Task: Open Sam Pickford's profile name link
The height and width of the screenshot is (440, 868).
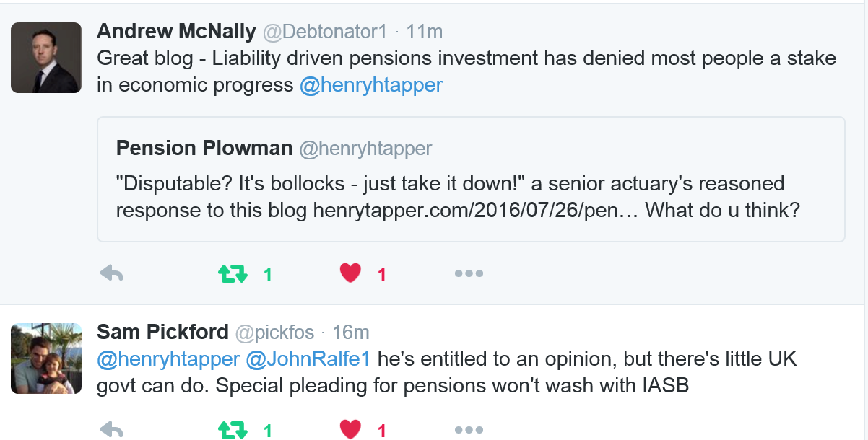Action: tap(162, 332)
